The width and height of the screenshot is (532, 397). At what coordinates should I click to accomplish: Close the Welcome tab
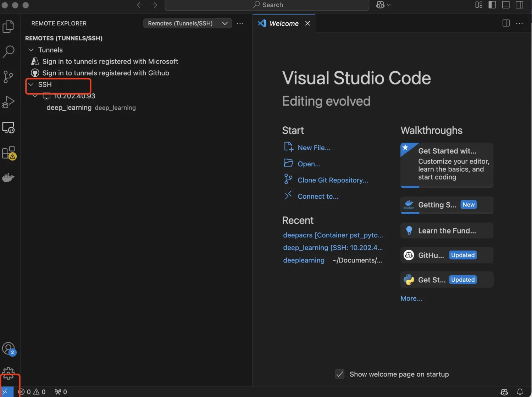307,23
